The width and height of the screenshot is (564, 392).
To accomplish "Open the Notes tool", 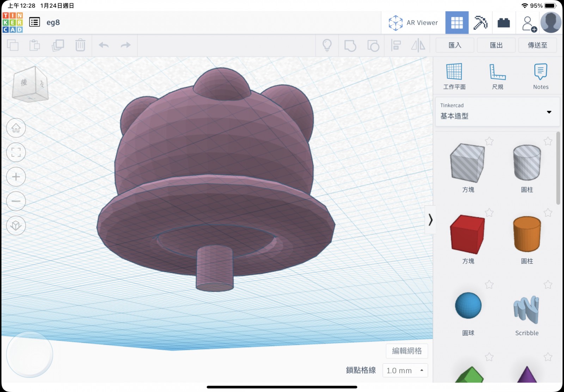I will click(x=541, y=76).
